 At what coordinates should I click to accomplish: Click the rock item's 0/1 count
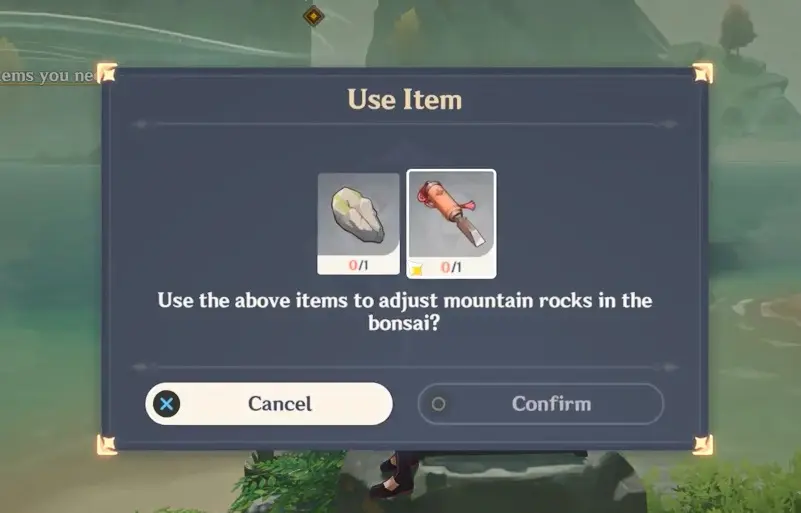pos(358,265)
